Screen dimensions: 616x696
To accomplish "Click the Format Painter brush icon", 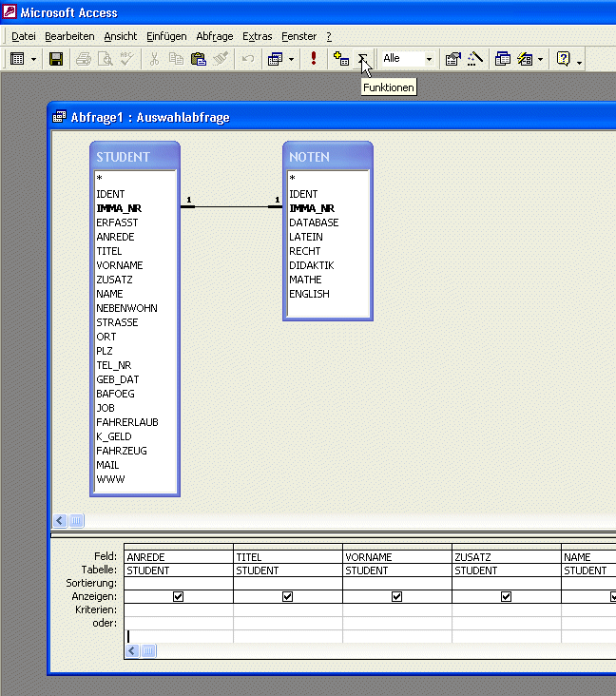I will point(221,59).
